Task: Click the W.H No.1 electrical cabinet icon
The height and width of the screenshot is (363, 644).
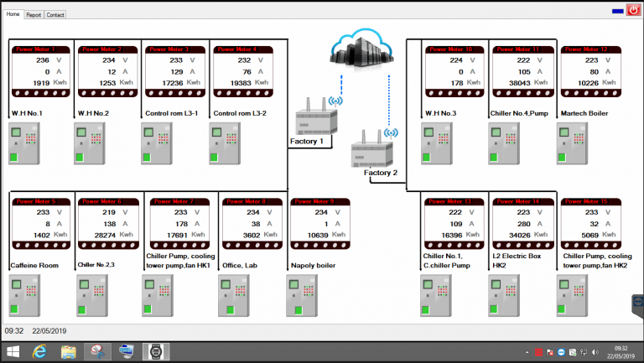Action: point(24,143)
